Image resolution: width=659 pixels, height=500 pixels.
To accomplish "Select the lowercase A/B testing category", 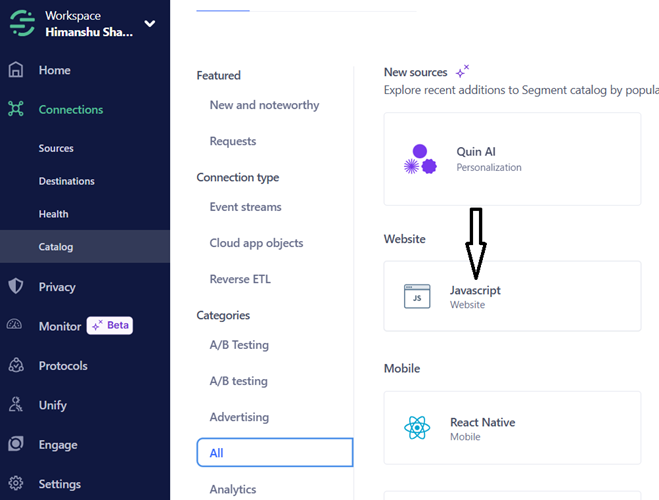I will pyautogui.click(x=239, y=381).
